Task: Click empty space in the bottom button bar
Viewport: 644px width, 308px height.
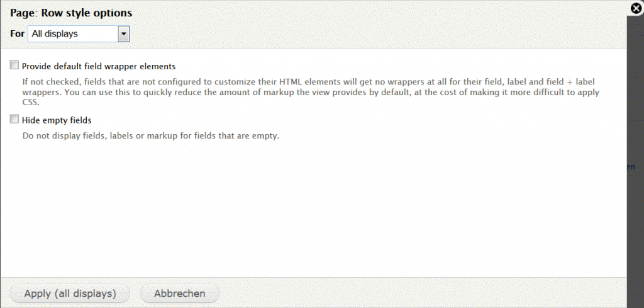Action: (x=409, y=293)
